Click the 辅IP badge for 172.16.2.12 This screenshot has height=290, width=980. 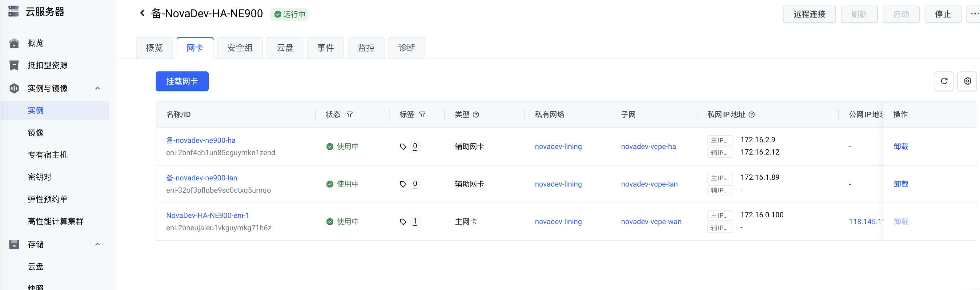pyautogui.click(x=720, y=153)
